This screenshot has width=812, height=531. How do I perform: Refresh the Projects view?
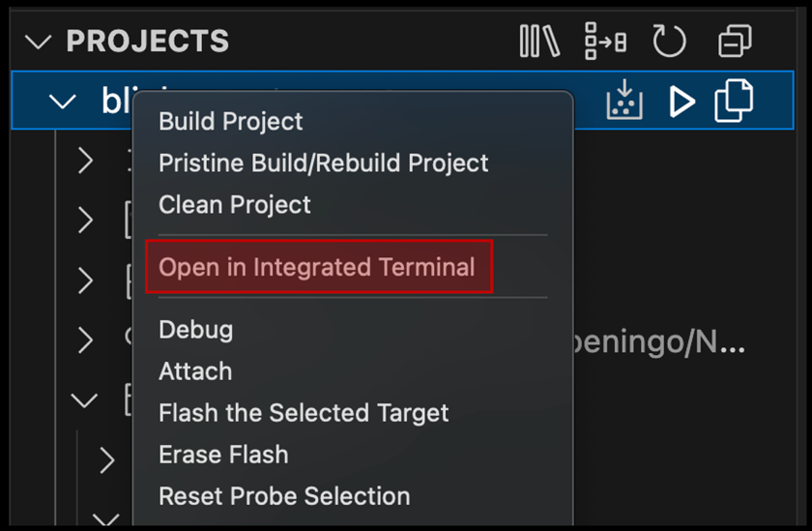(x=669, y=42)
